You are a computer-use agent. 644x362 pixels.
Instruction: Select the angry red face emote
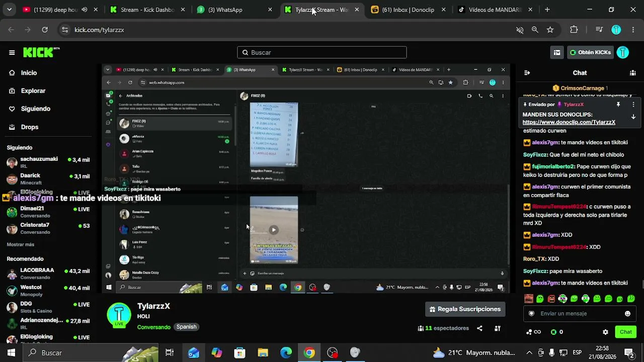coord(551,299)
